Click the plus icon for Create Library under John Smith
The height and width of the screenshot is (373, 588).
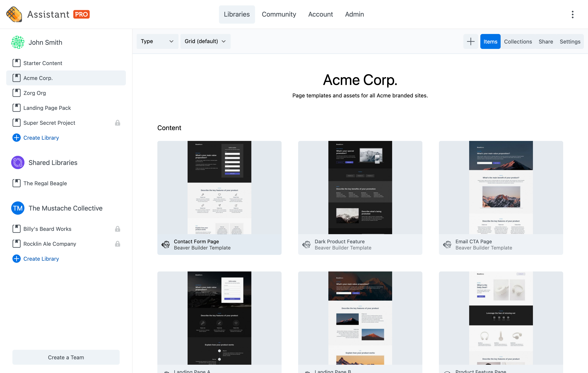[16, 138]
